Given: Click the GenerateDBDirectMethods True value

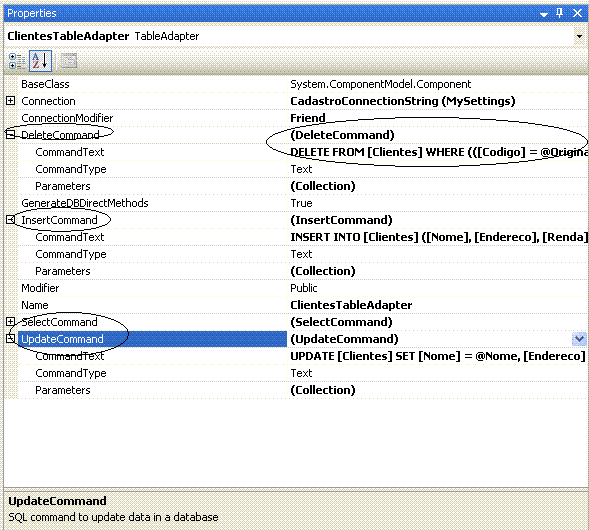Looking at the screenshot, I should point(301,203).
